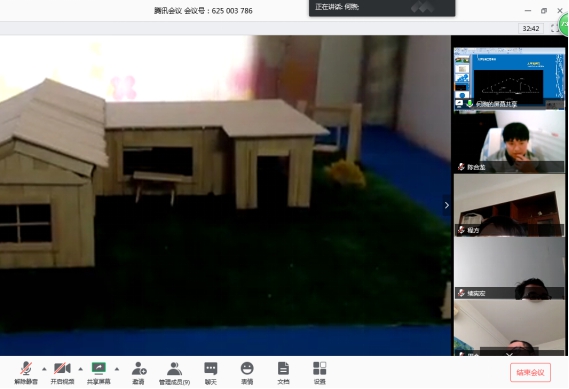569x389 pixels.
Task: Open the documents (文档) icon
Action: pyautogui.click(x=283, y=373)
